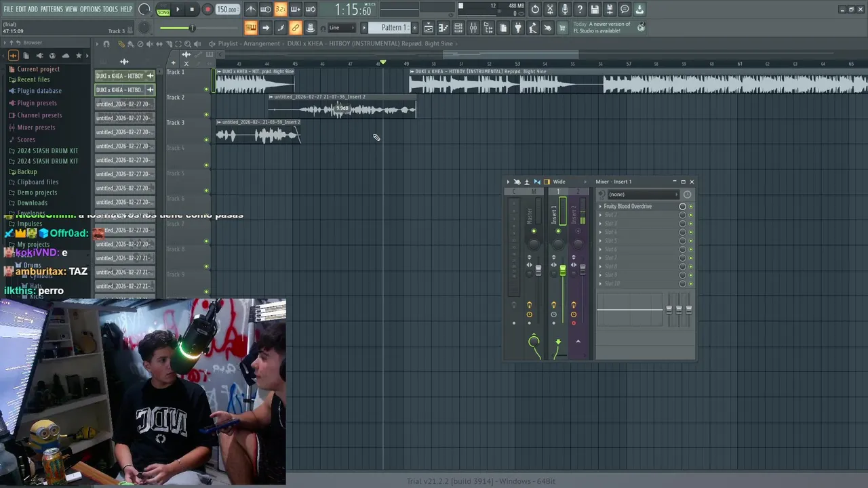The width and height of the screenshot is (868, 488).
Task: Toggle the SONG/PAT mode button
Action: tap(163, 9)
